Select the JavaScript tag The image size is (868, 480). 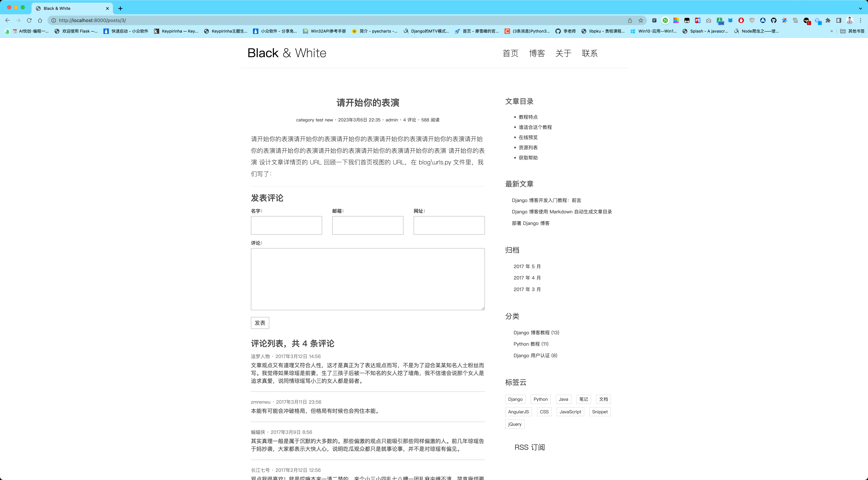tap(570, 412)
